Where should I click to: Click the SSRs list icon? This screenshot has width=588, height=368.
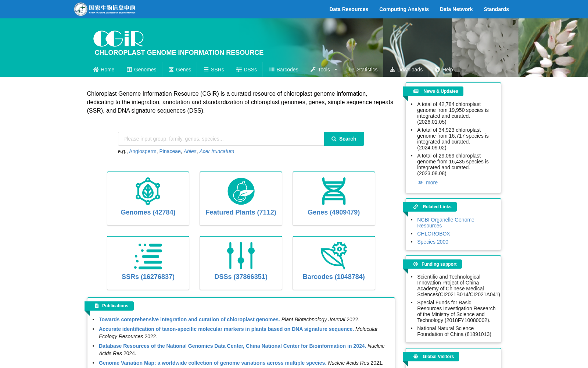point(148,256)
